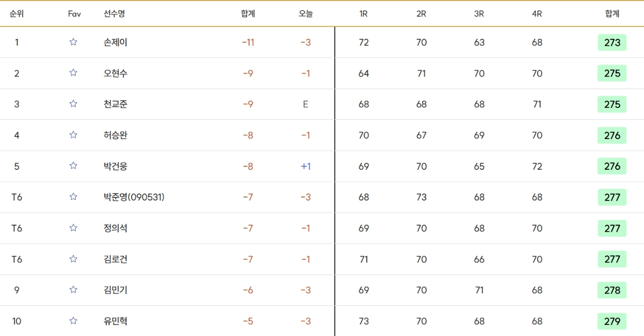Screen dimensions: 644x336
Task: Click the Fav column header
Action: click(x=74, y=14)
